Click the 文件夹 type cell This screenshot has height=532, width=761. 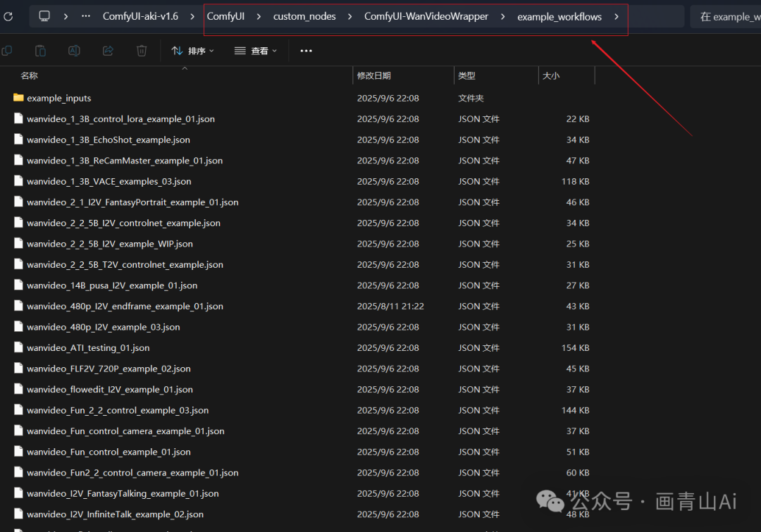click(471, 98)
